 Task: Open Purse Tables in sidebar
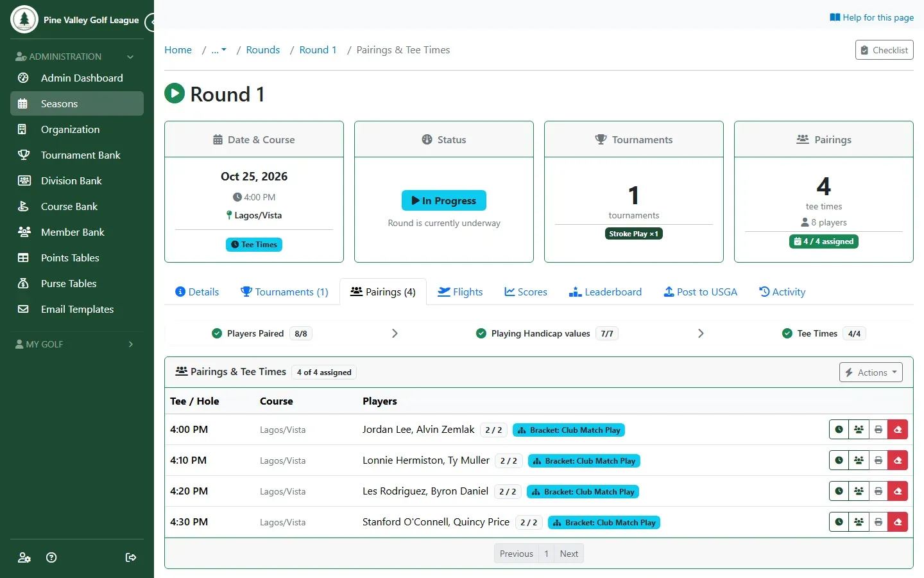[x=77, y=283]
